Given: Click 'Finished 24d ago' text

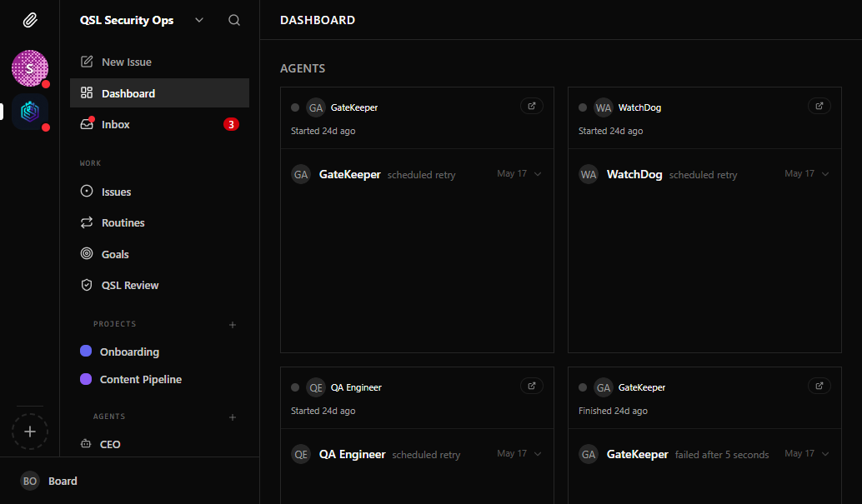Looking at the screenshot, I should [x=613, y=411].
